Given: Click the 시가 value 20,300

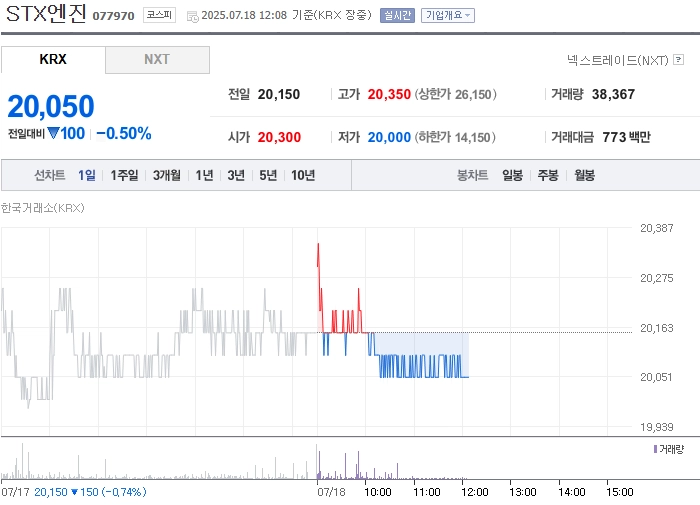Looking at the screenshot, I should click(x=279, y=137).
